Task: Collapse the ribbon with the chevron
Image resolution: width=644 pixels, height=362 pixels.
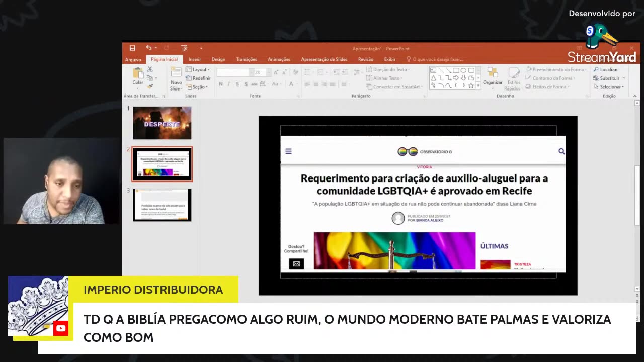Action: tap(635, 96)
